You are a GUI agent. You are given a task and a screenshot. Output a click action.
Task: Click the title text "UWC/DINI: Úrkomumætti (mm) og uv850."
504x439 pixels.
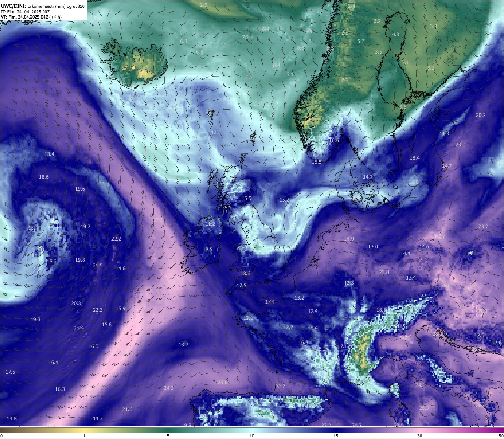(43, 6)
